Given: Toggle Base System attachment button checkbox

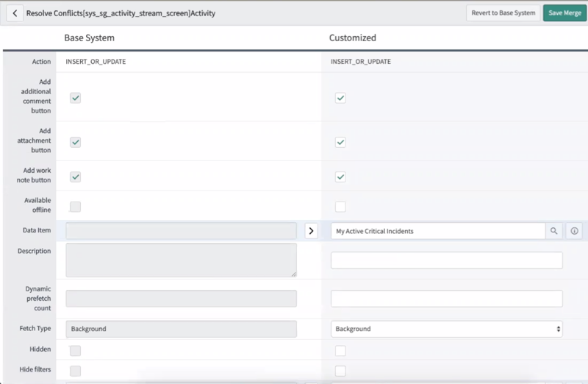Looking at the screenshot, I should click(x=76, y=142).
